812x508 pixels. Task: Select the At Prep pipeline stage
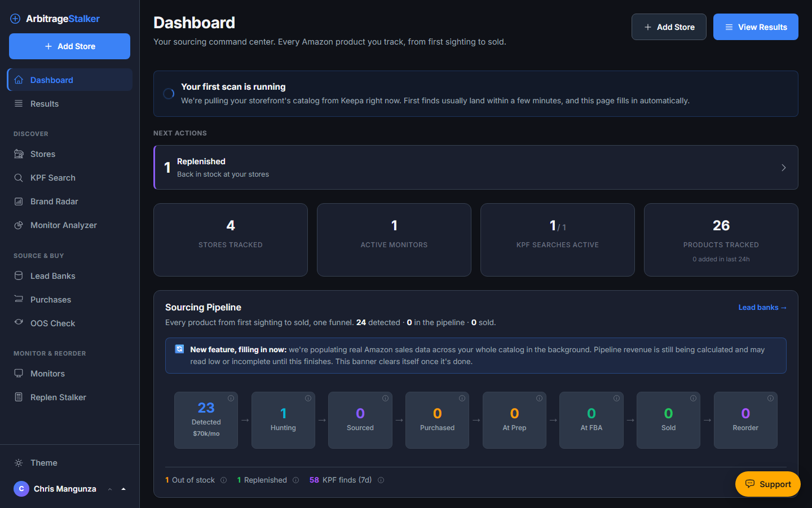(x=514, y=421)
